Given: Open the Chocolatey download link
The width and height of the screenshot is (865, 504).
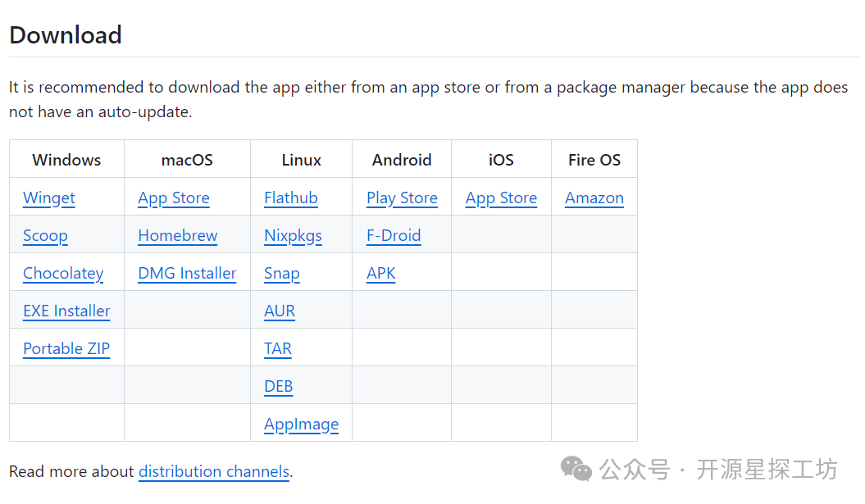Looking at the screenshot, I should (63, 274).
